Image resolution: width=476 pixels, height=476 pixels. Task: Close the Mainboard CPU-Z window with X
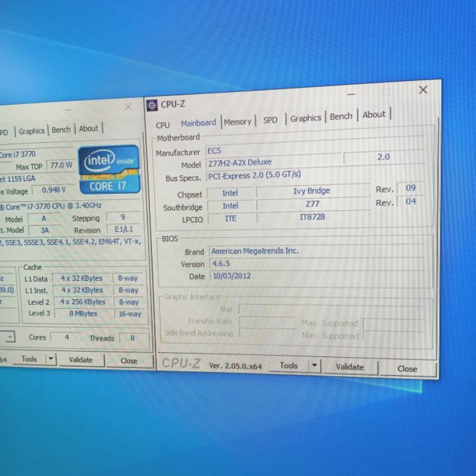423,90
